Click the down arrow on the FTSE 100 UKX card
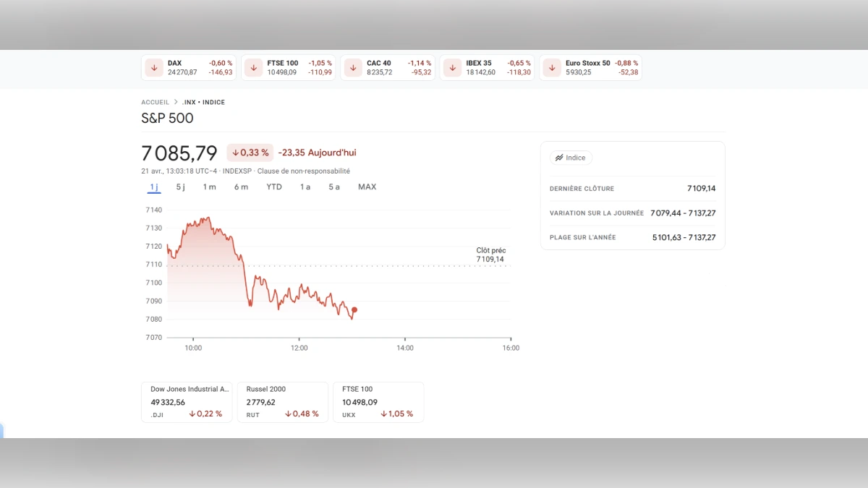The image size is (868, 488). [385, 414]
